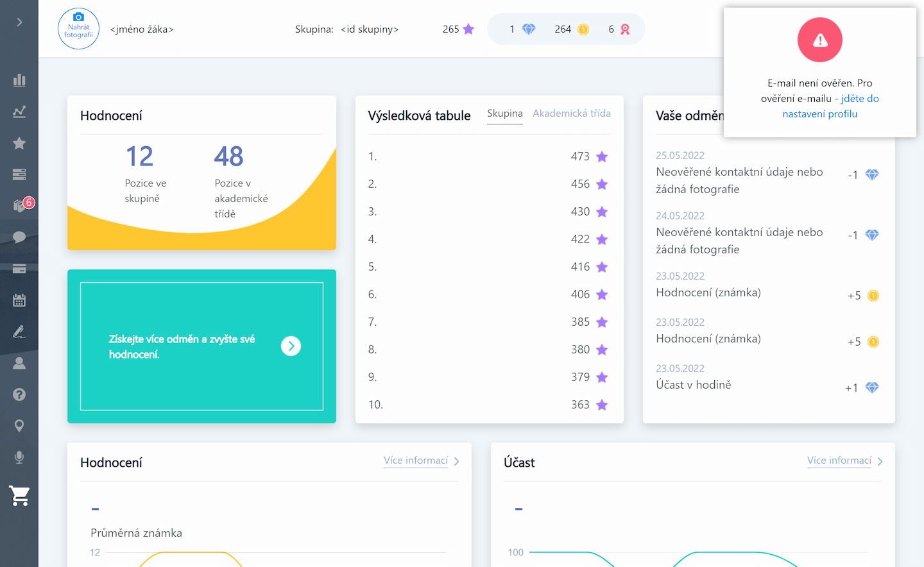Click the star beside score 379

tap(602, 377)
